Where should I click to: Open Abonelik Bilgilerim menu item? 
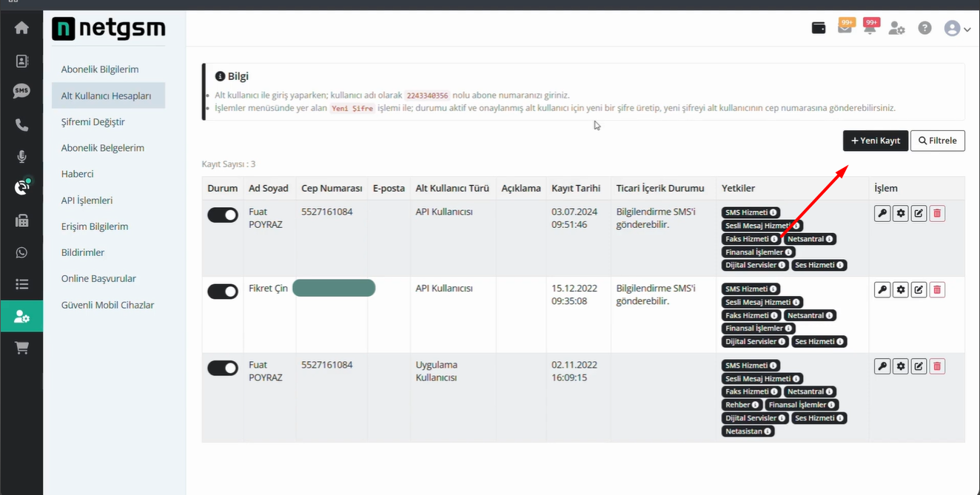pos(100,70)
